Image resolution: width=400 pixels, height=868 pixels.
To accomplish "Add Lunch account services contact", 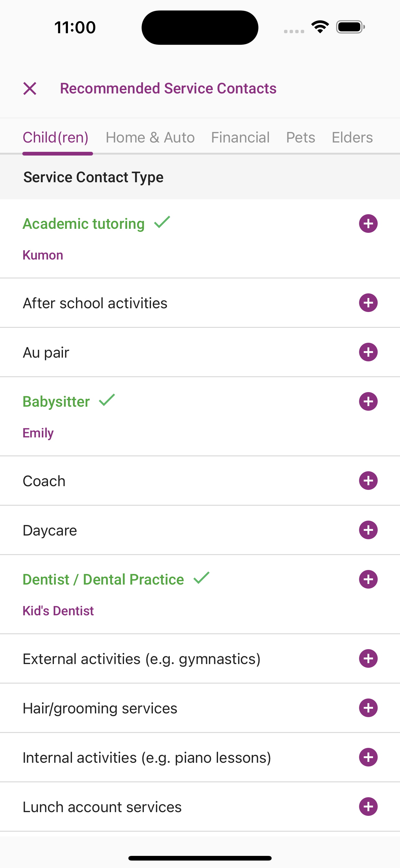I will point(368,807).
